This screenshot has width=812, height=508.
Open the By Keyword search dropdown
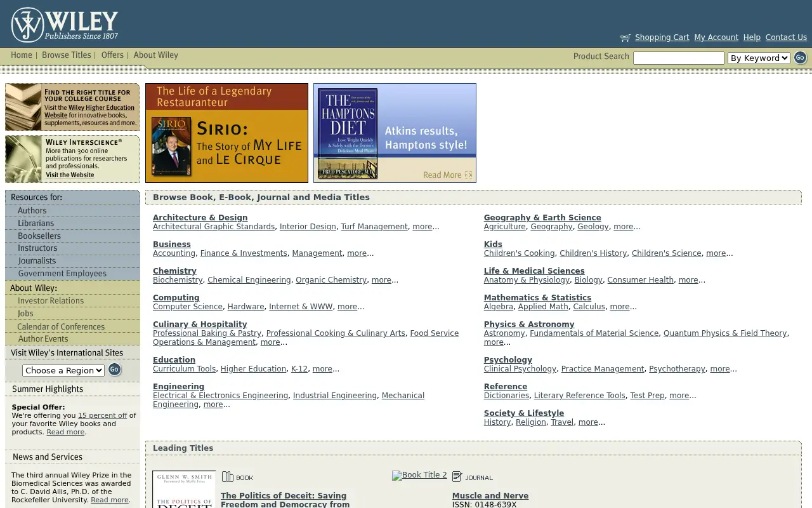pyautogui.click(x=759, y=58)
